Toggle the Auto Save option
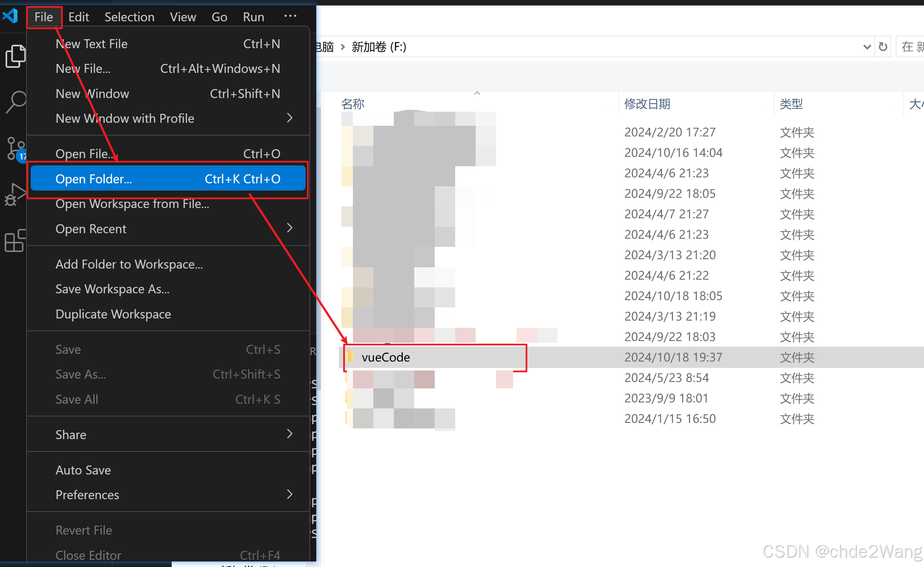 168,470
